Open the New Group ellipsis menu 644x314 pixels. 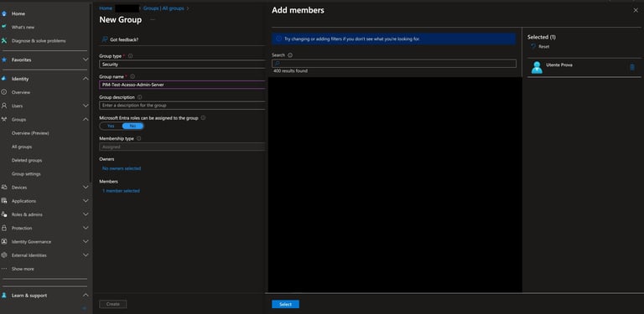click(153, 19)
